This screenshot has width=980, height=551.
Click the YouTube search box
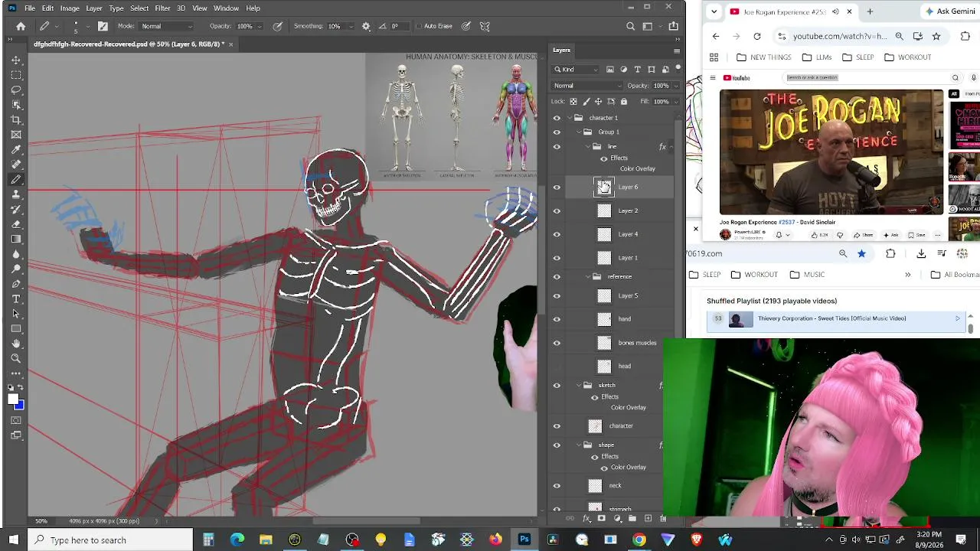click(x=867, y=77)
